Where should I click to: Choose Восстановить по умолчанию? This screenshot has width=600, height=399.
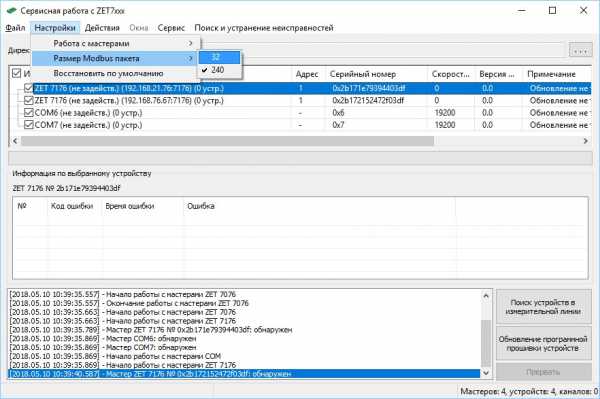115,73
